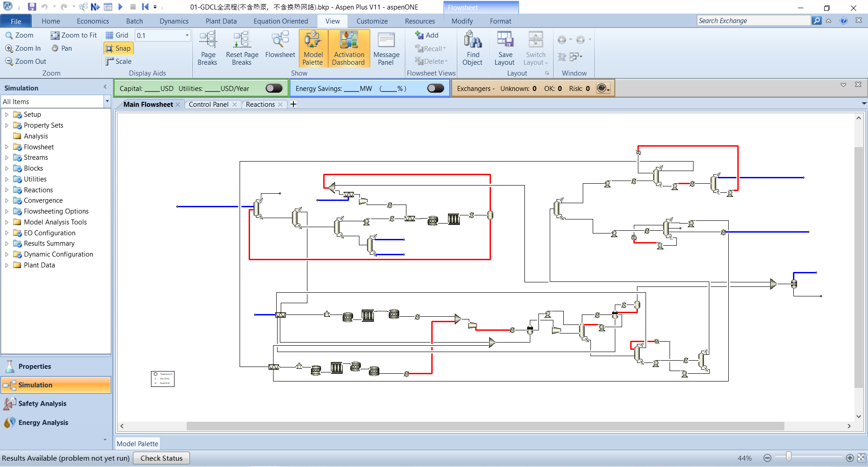Click Reset Page Breaks
Viewport: 868px width, 467px height.
coord(242,48)
